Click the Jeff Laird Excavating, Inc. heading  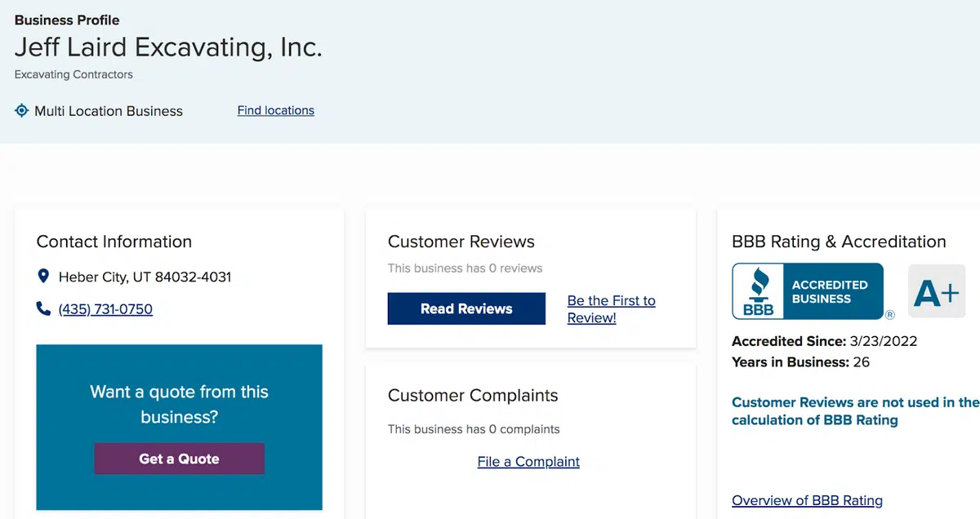168,47
